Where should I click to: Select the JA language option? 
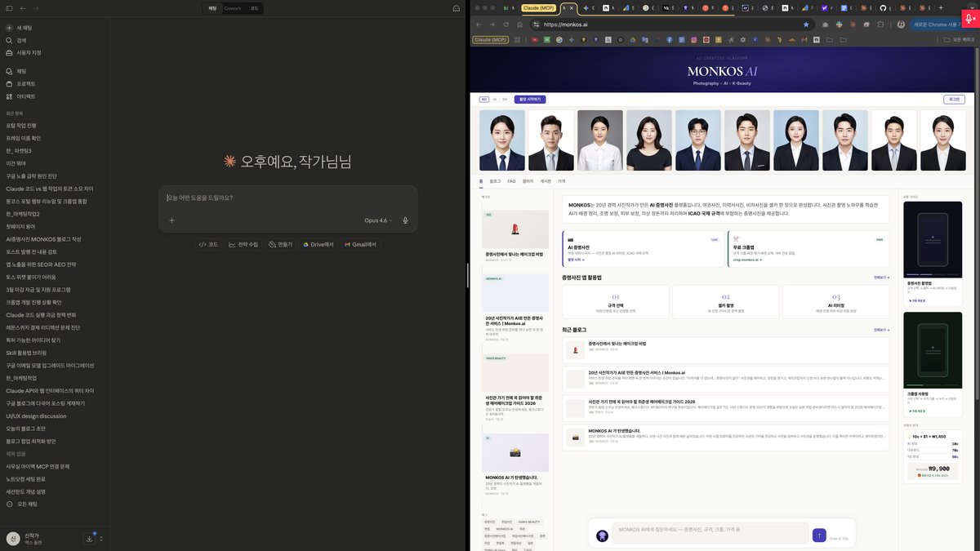[x=494, y=100]
